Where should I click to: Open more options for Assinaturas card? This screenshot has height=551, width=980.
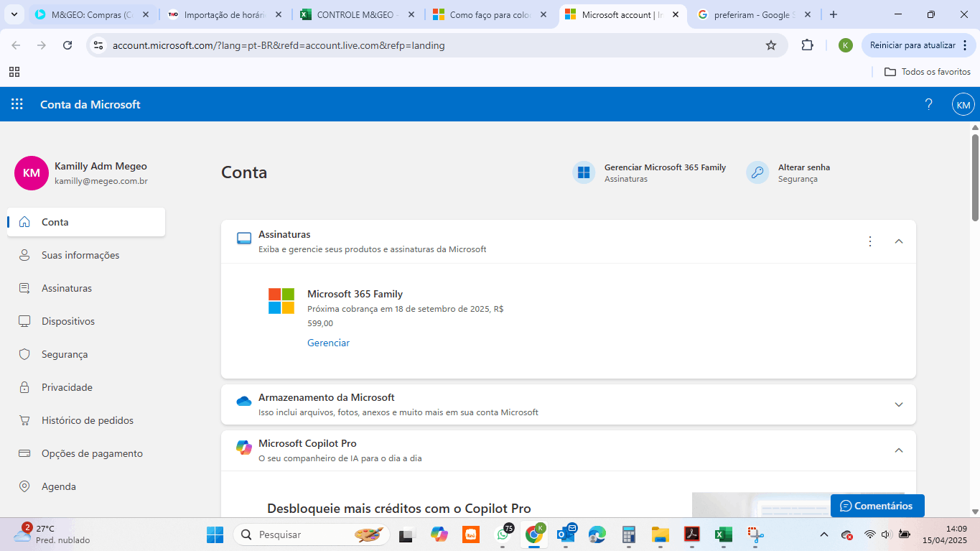coord(870,241)
